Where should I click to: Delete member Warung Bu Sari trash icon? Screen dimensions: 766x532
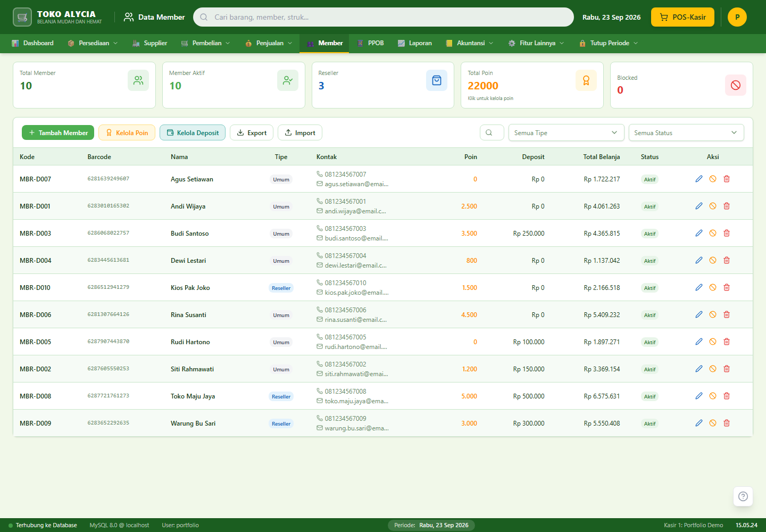(727, 423)
